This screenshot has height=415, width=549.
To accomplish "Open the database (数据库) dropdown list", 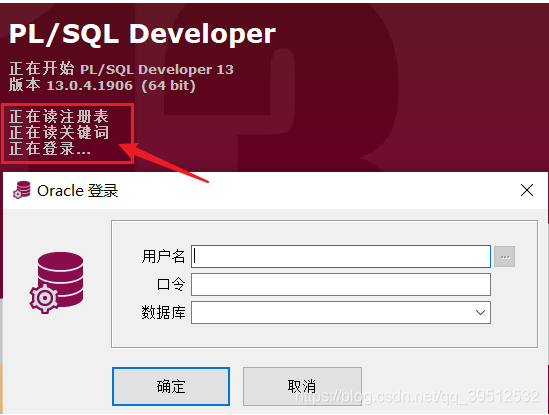I will tap(480, 312).
